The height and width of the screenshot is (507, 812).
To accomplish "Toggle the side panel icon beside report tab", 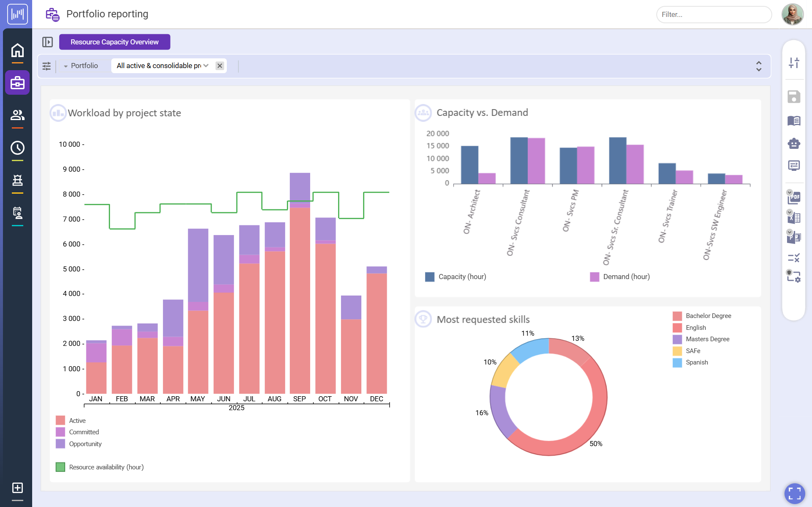I will [47, 42].
